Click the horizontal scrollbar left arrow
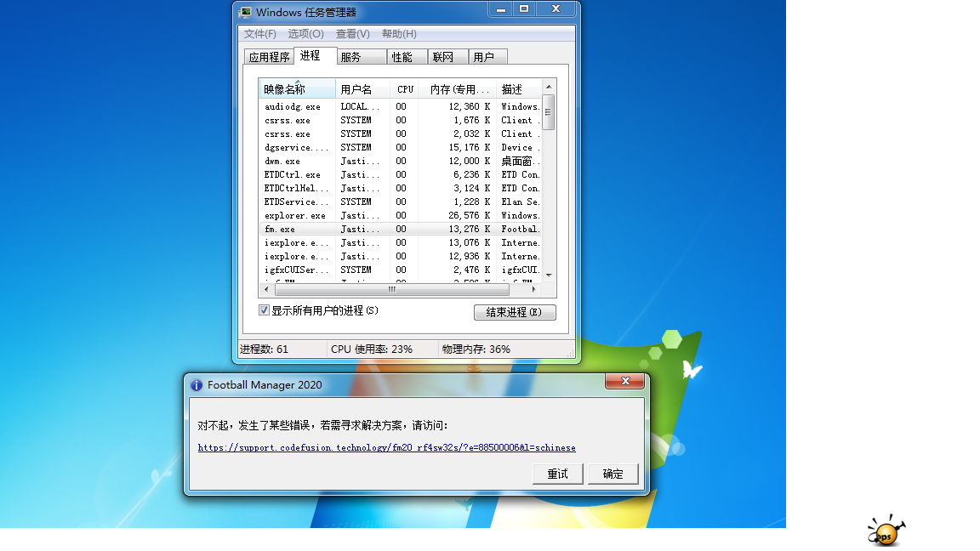 click(x=266, y=289)
